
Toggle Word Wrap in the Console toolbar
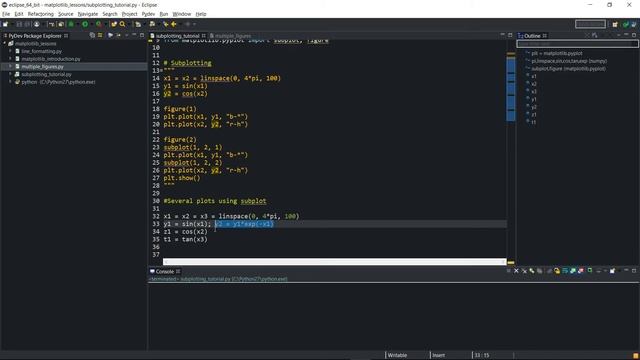pos(565,271)
